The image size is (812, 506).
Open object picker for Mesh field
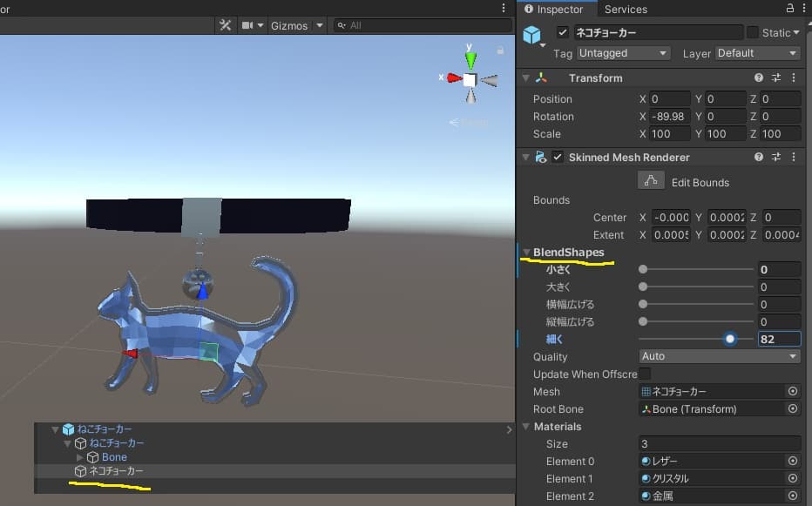(x=792, y=392)
